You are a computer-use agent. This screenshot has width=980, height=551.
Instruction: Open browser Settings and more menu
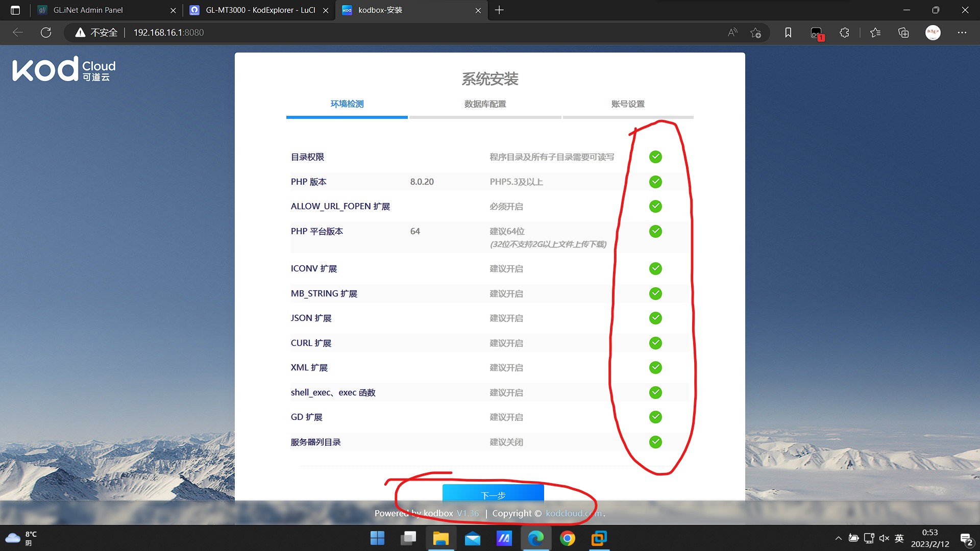point(962,33)
